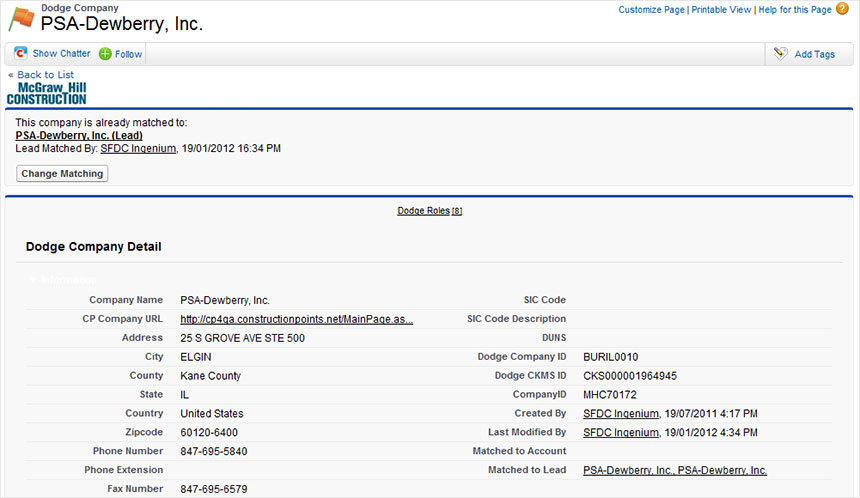
Task: Collapse the Information section triangle
Action: [33, 280]
